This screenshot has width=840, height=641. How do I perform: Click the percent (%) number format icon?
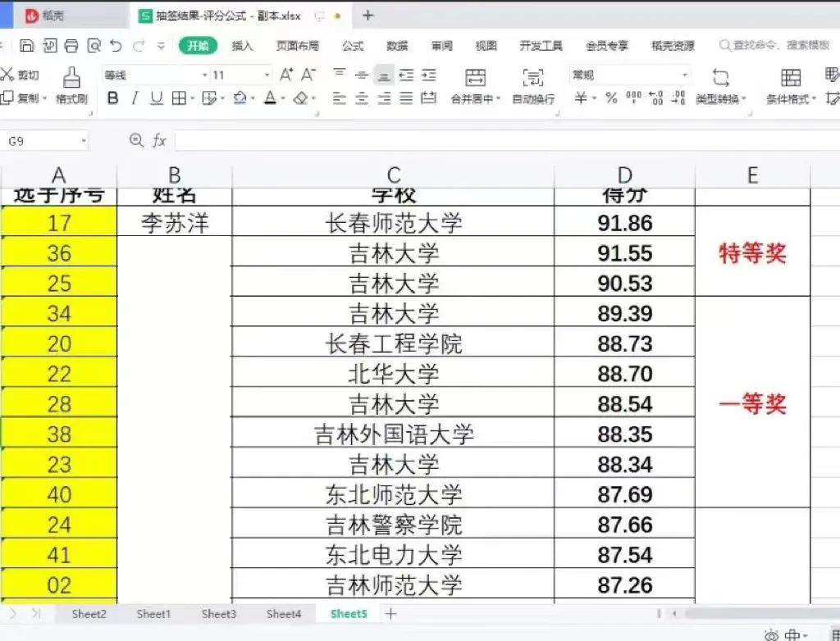609,96
